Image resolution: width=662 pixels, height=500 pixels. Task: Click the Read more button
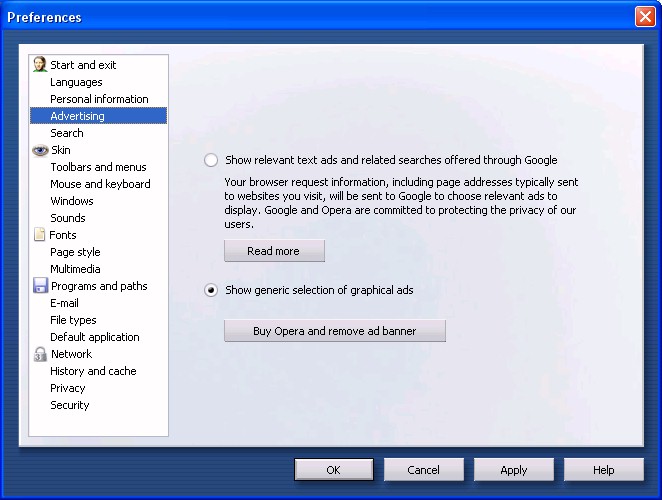click(x=274, y=251)
